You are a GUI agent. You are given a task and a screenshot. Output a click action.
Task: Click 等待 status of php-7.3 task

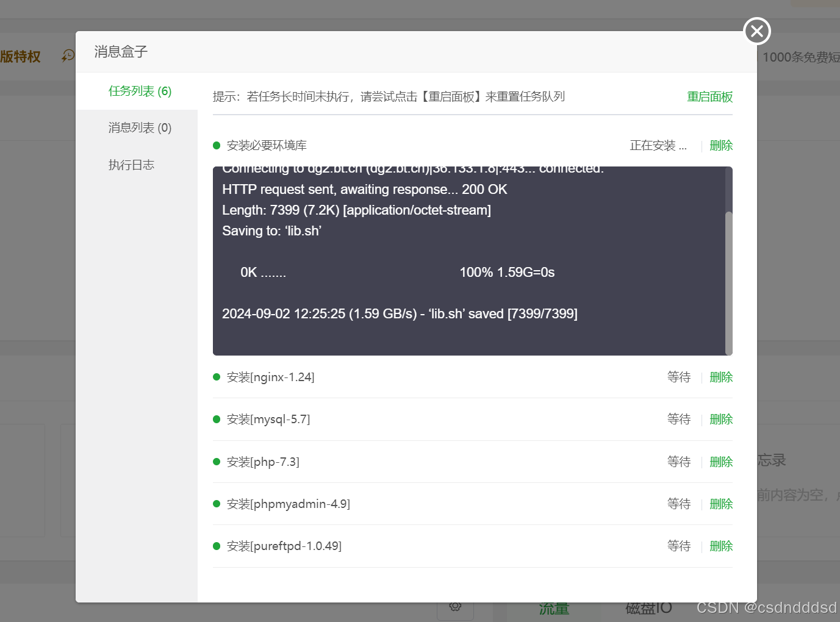click(679, 462)
